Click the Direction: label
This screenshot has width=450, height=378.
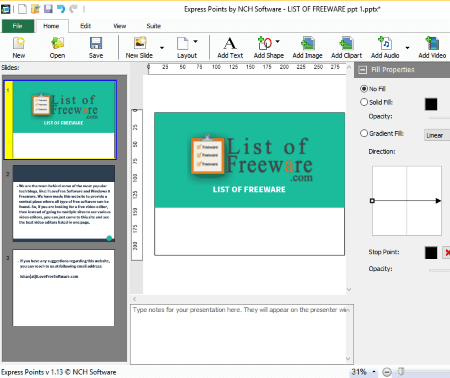click(382, 151)
